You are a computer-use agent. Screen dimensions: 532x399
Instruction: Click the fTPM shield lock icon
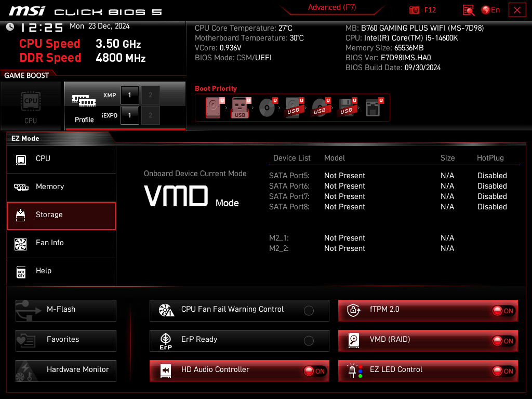(353, 310)
